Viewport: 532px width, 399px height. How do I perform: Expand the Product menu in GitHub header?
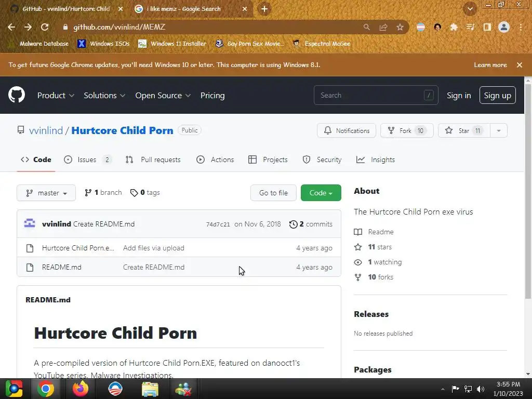point(56,96)
